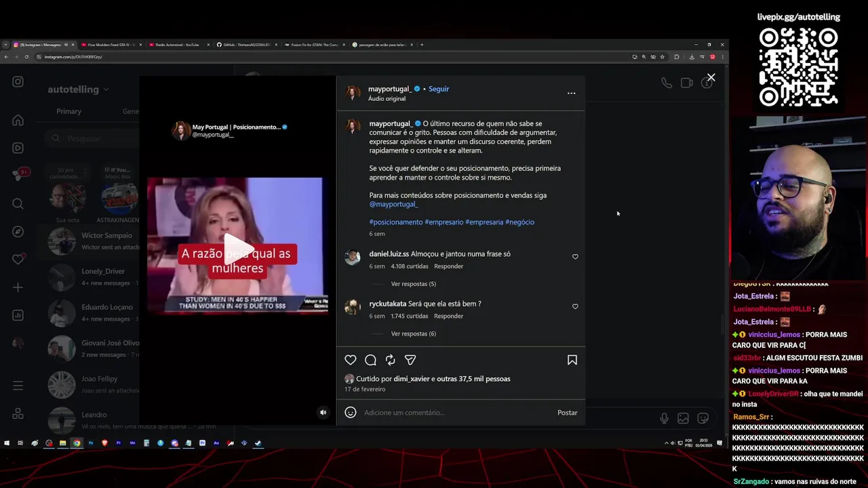
Task: Follow mayportugal_ via Seguir
Action: click(x=439, y=89)
